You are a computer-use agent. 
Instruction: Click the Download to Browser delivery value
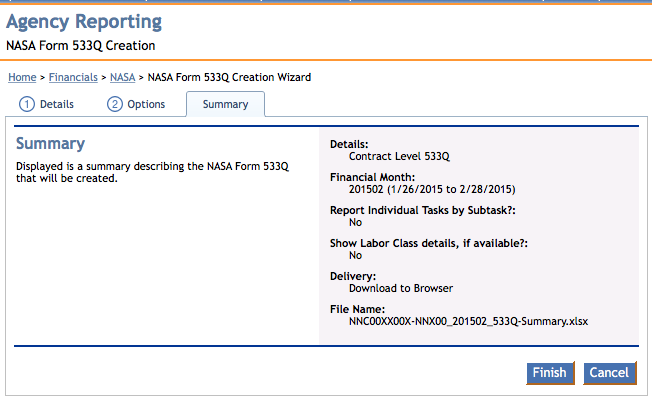(401, 288)
